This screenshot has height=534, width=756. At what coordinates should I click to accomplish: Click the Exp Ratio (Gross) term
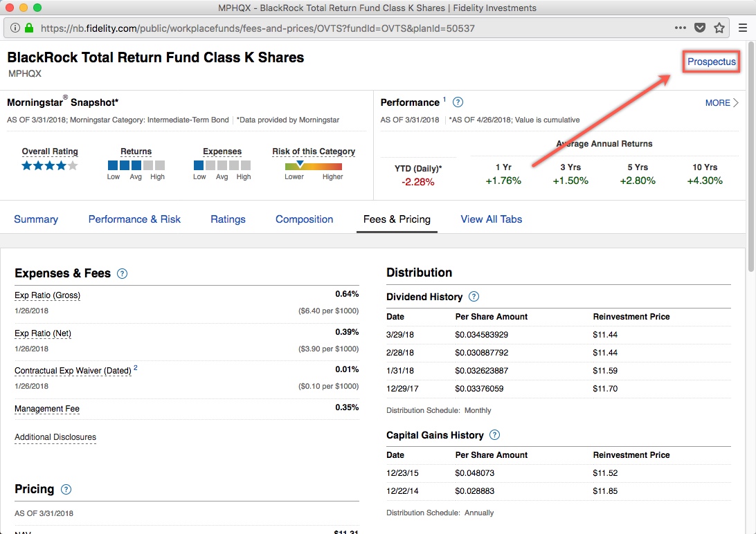47,295
